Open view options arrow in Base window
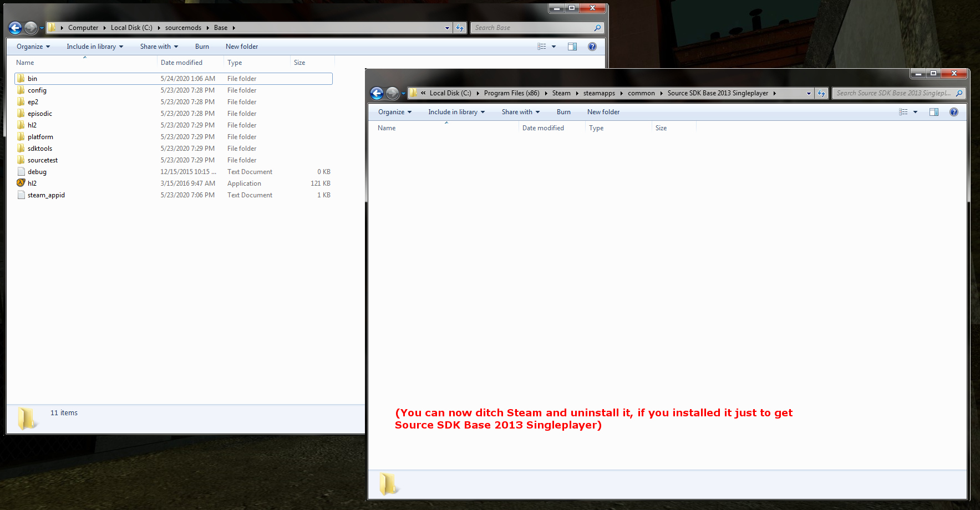 [554, 47]
